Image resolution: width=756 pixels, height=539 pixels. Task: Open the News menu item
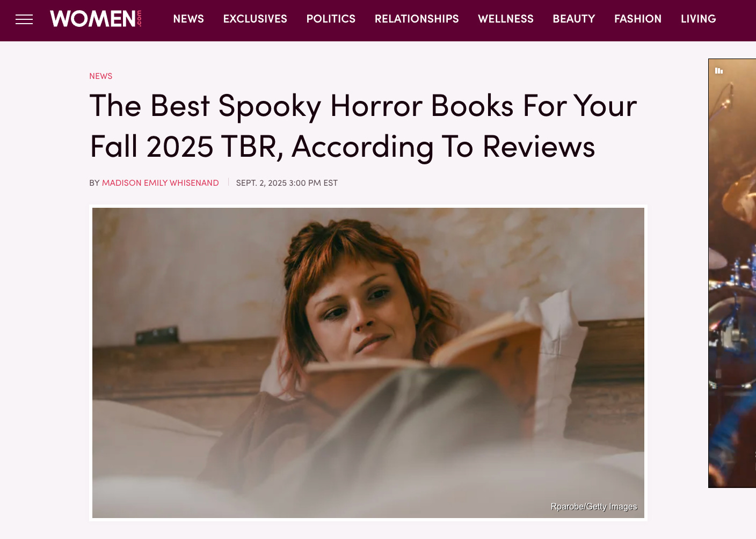(188, 19)
